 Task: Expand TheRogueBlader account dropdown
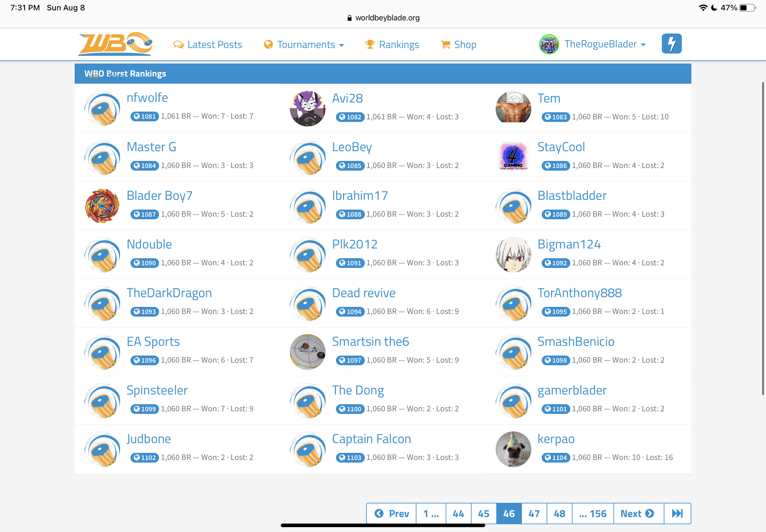605,44
